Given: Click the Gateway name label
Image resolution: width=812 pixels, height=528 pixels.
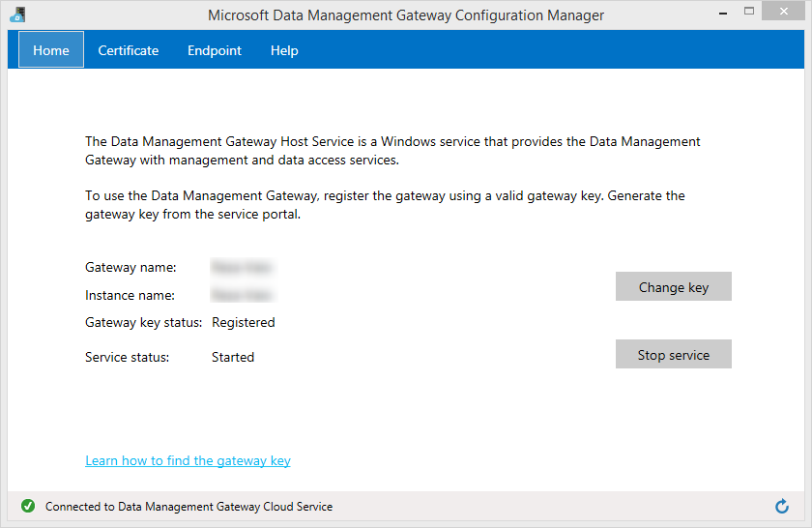Looking at the screenshot, I should point(130,267).
